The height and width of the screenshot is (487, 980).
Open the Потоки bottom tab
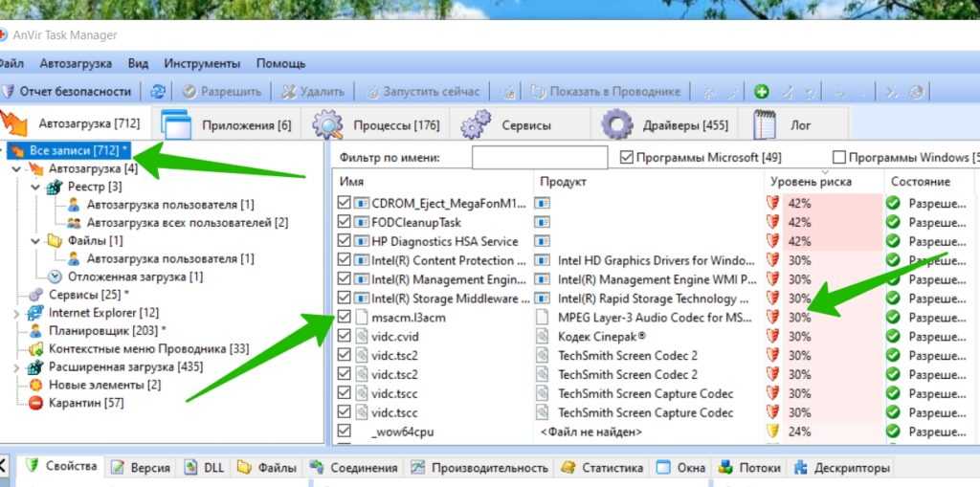click(749, 468)
